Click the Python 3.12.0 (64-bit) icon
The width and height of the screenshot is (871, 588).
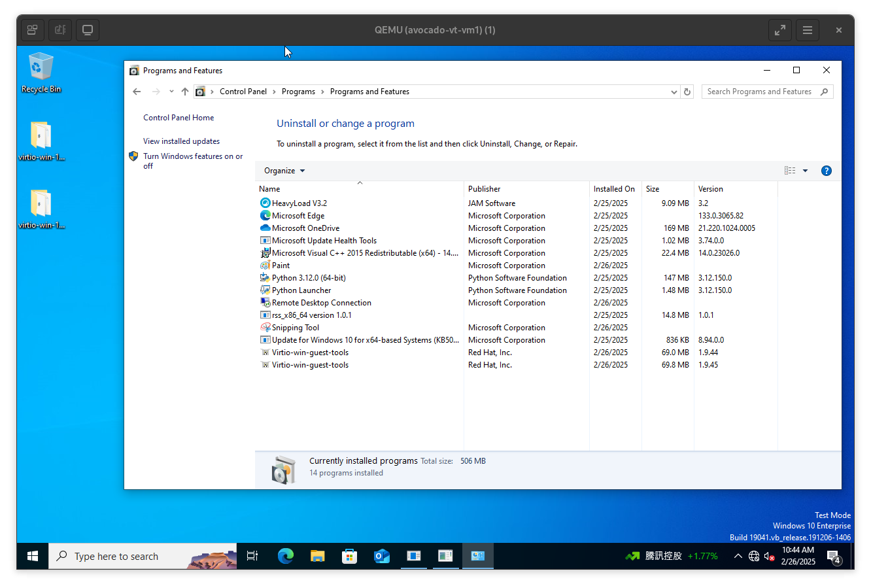point(265,277)
